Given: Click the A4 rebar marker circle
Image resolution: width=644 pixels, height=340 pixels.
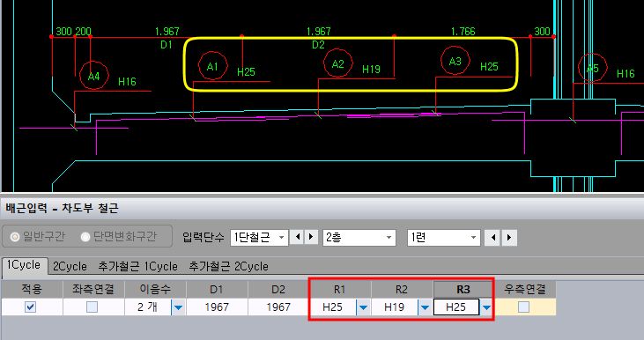Looking at the screenshot, I should tap(94, 76).
